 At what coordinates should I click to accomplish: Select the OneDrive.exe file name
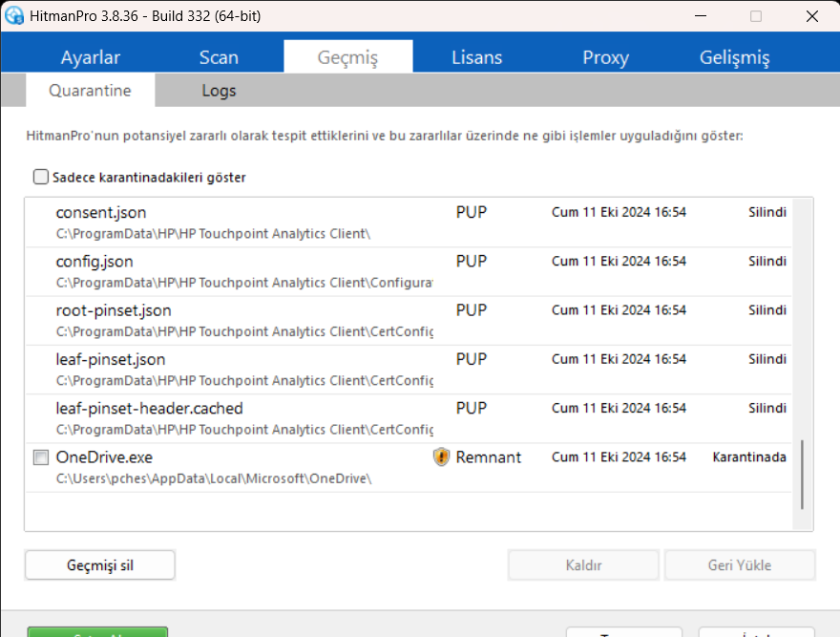point(104,457)
